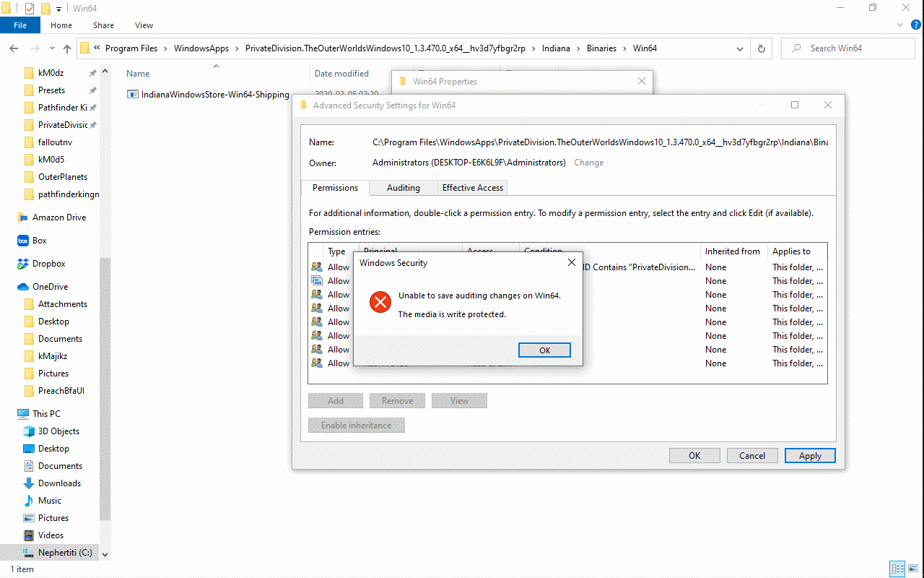Click the Enable inheritance button
Image resolution: width=924 pixels, height=578 pixels.
pos(357,426)
